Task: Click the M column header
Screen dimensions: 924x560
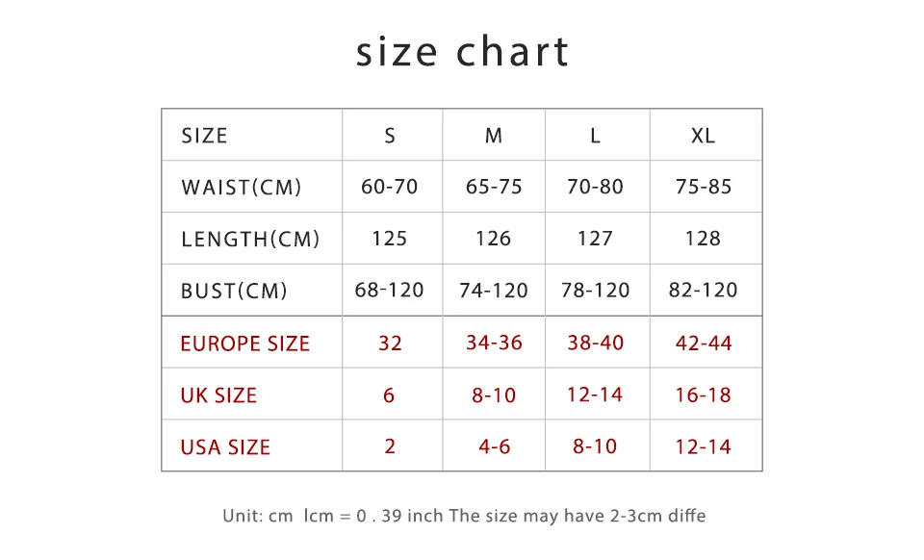Action: [x=494, y=136]
